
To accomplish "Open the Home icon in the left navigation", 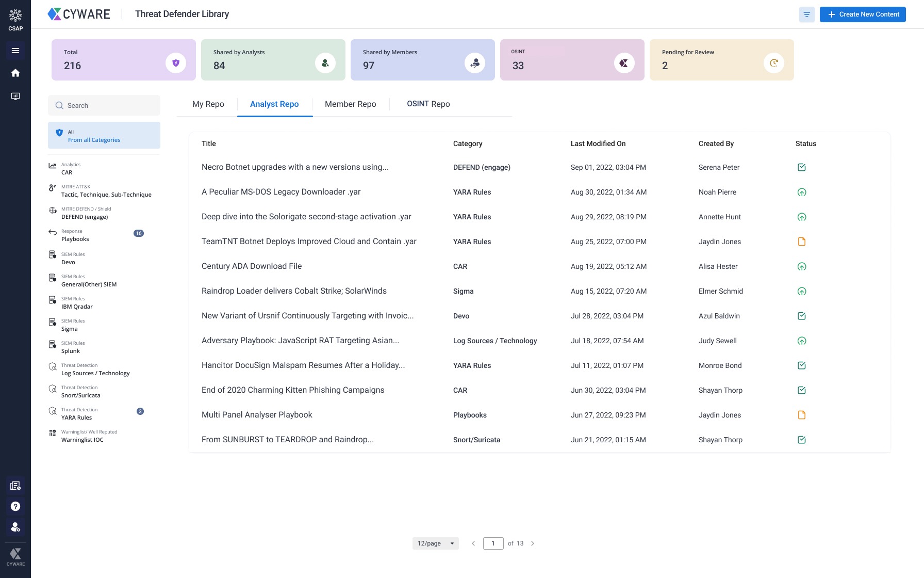I will click(x=15, y=73).
